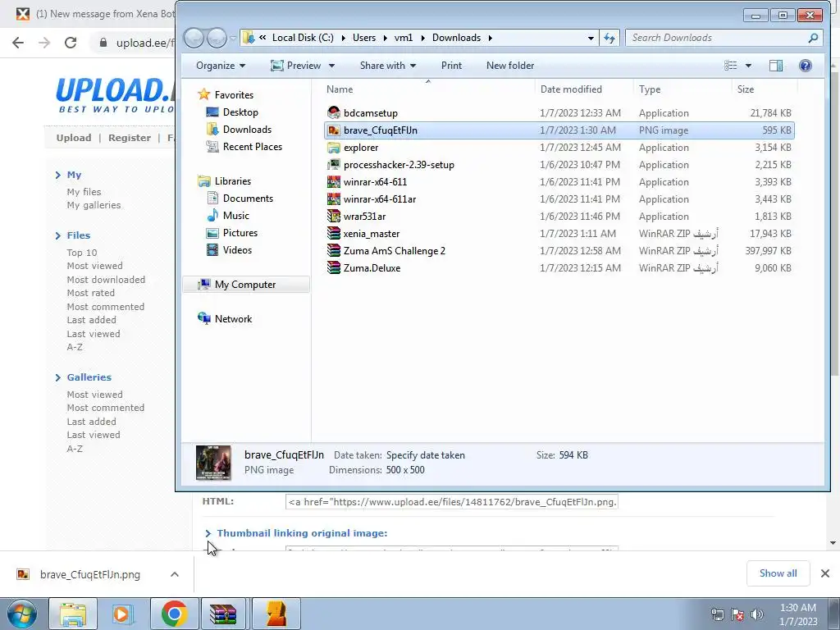Click Show all downloads button

tap(778, 573)
